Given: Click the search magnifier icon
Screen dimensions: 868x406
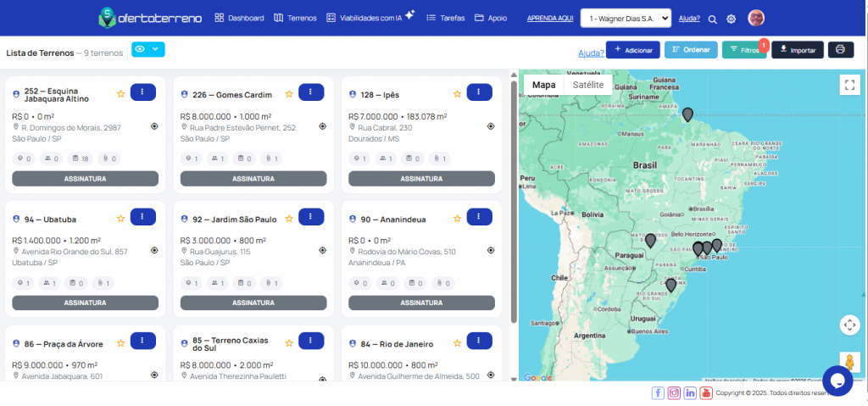Looking at the screenshot, I should pyautogui.click(x=712, y=19).
